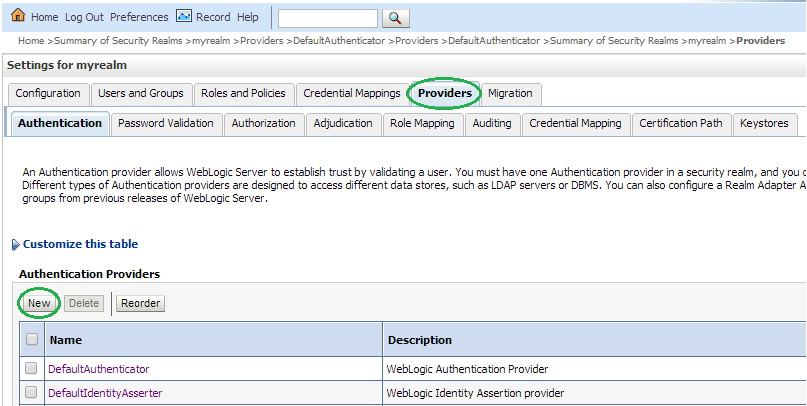Check the DefaultIdentityAsserter row checkbox

(31, 393)
